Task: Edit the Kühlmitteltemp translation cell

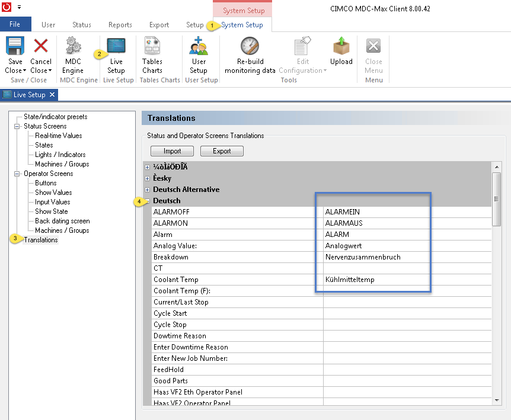Action: pyautogui.click(x=407, y=280)
